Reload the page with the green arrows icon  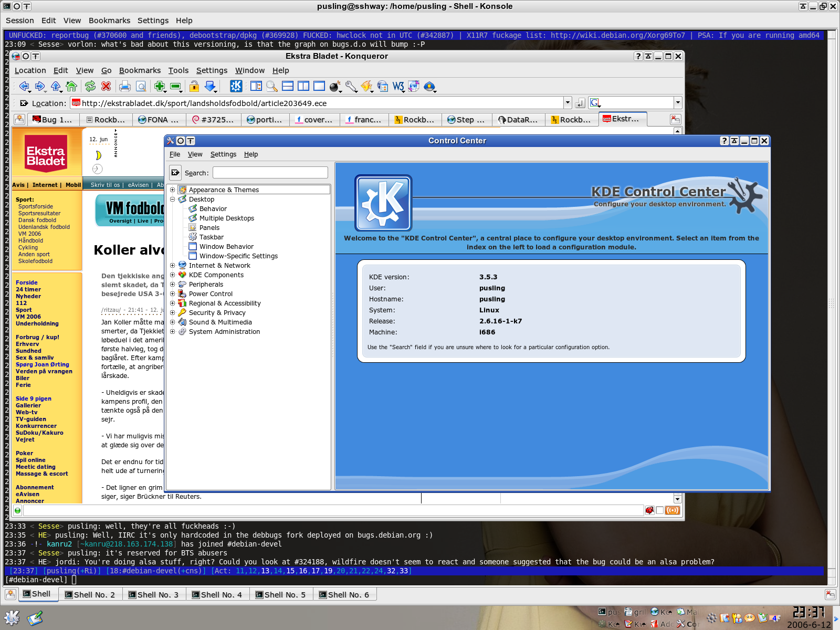[x=90, y=86]
